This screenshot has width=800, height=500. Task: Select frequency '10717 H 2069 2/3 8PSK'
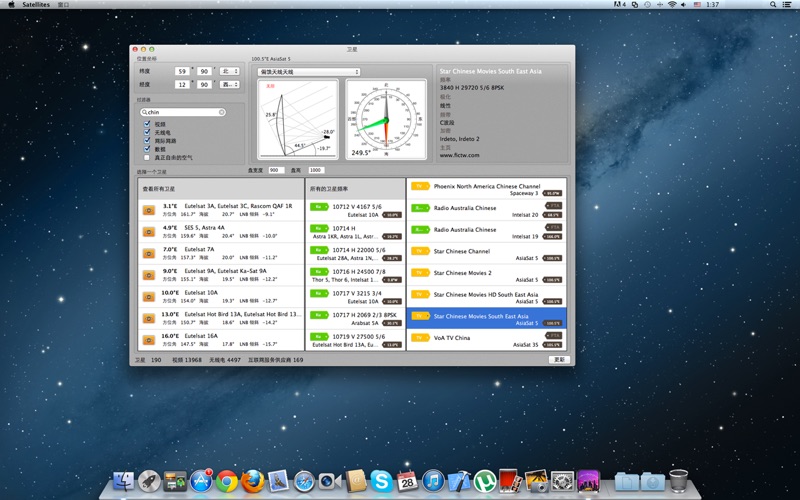pyautogui.click(x=355, y=318)
